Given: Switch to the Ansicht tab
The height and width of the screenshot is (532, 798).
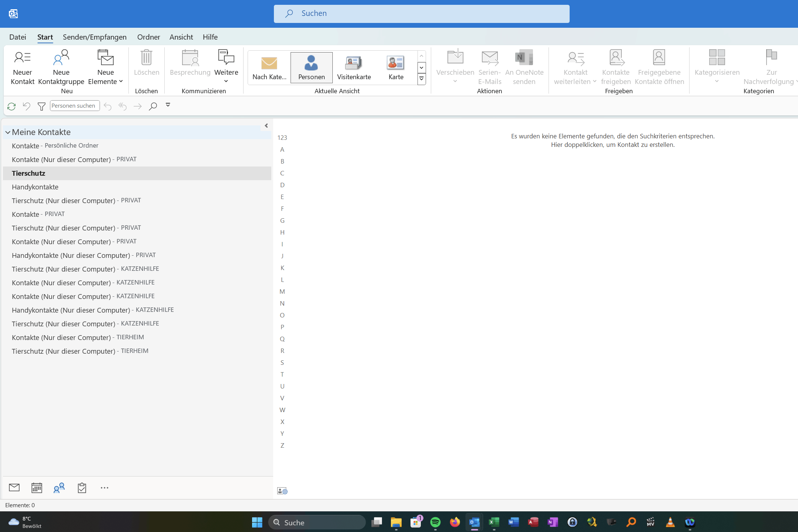Looking at the screenshot, I should pos(181,37).
